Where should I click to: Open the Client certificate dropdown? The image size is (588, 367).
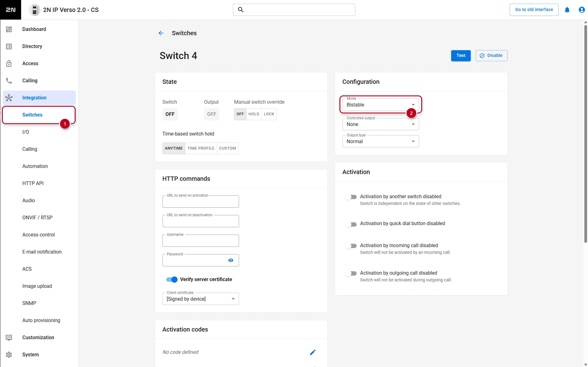(200, 299)
